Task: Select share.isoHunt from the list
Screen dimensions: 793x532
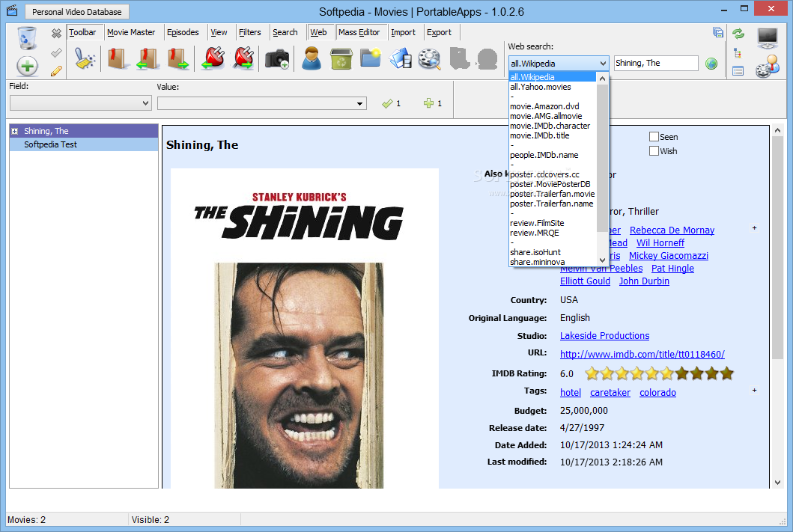Action: coord(535,252)
